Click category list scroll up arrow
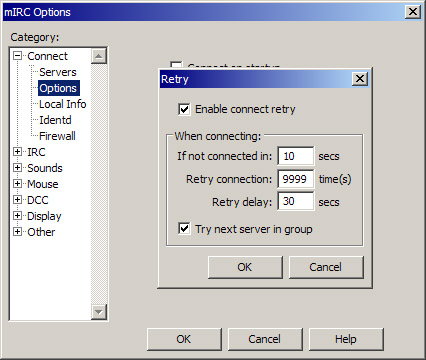Screen dimensions: 426x360 [x=99, y=56]
